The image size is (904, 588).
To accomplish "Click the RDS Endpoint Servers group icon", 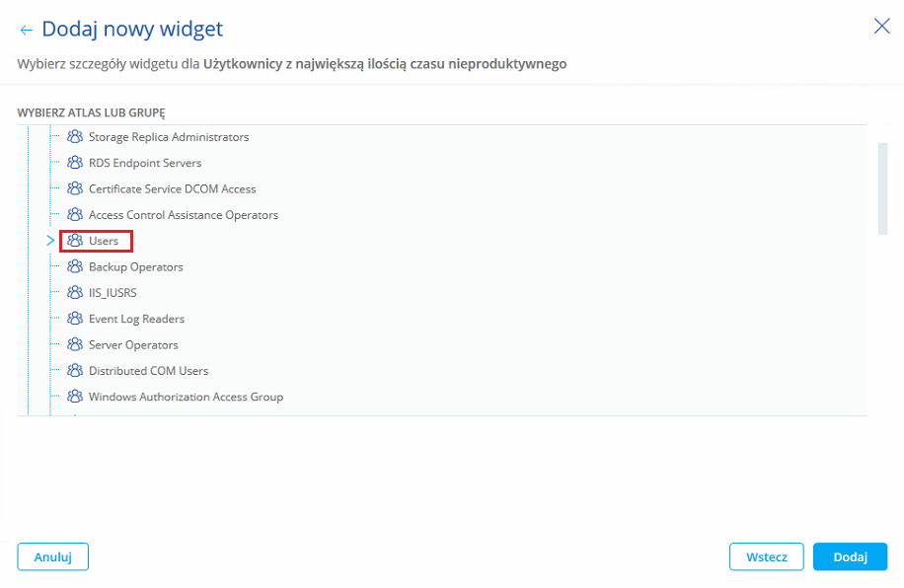I will [x=75, y=163].
